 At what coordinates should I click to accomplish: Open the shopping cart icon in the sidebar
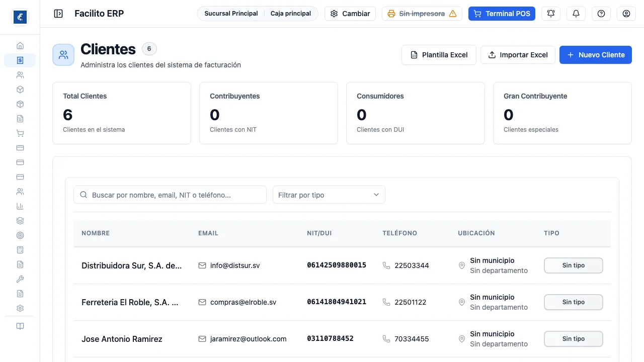[x=20, y=133]
